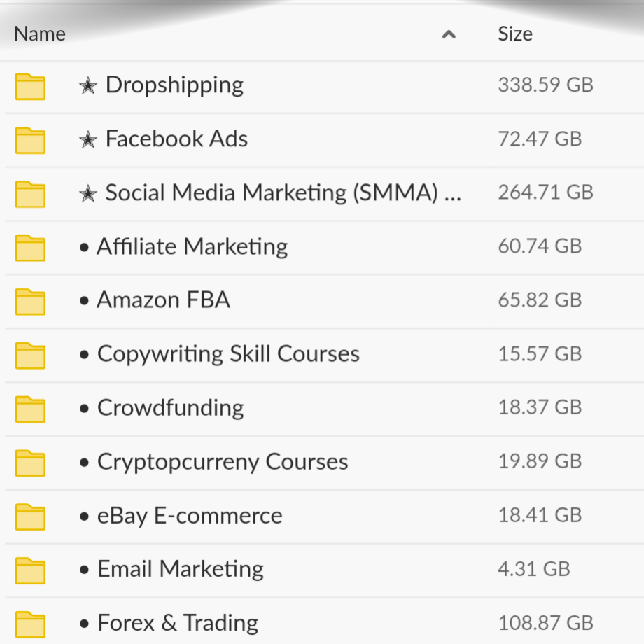Click the Dropshipping folder icon
This screenshot has width=644, height=644.
coord(30,87)
